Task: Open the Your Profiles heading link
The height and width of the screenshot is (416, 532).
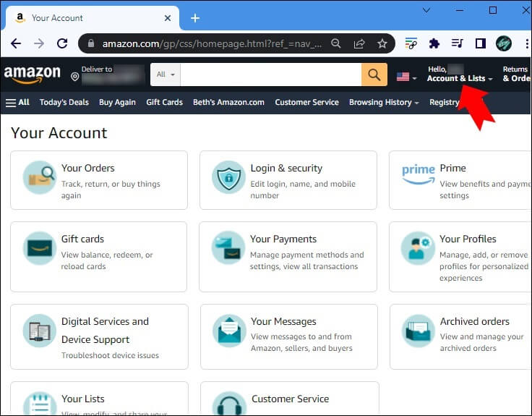Action: coord(468,239)
